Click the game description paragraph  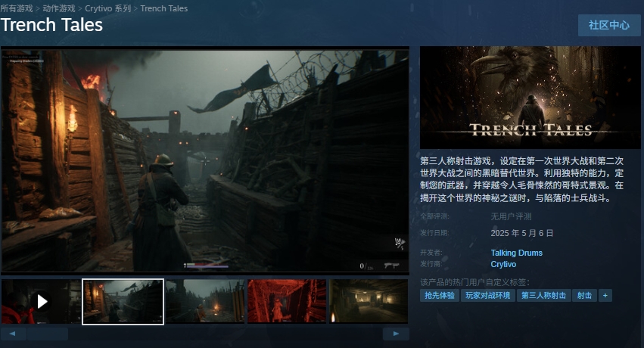point(521,179)
